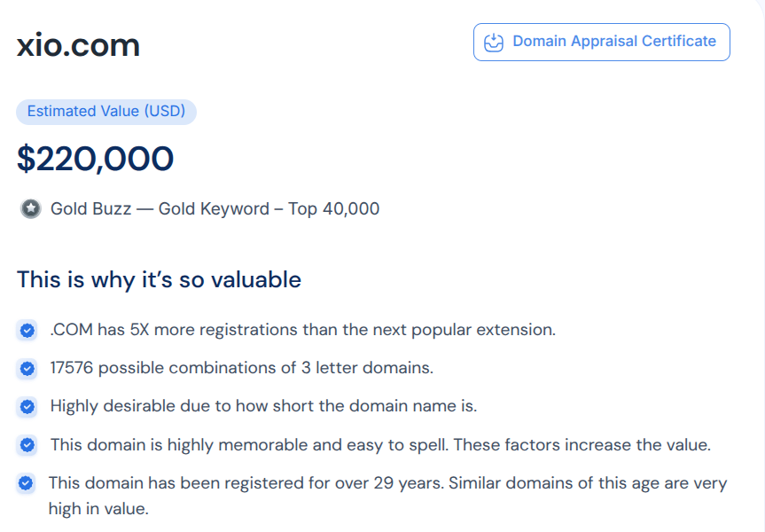Click the checkmark beside highly memorable line
Viewport: 765px width, 532px height.
(x=27, y=445)
